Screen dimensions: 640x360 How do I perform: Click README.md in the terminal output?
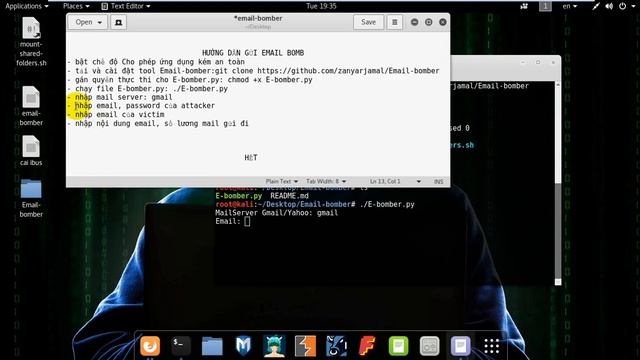point(289,196)
